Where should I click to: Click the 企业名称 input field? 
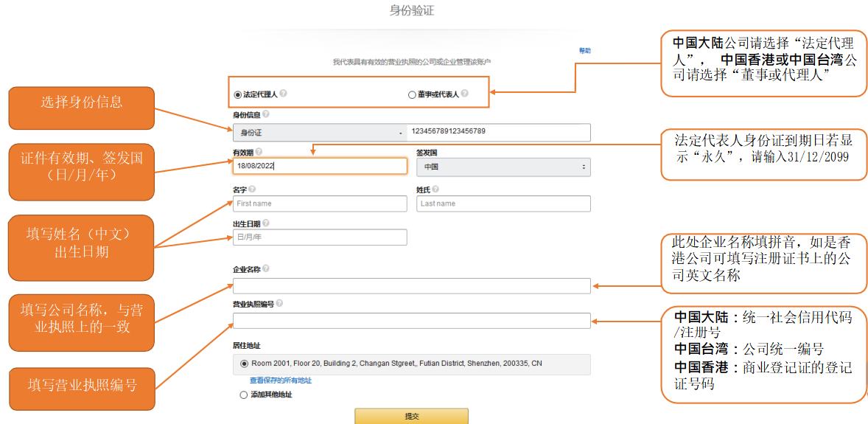click(412, 286)
